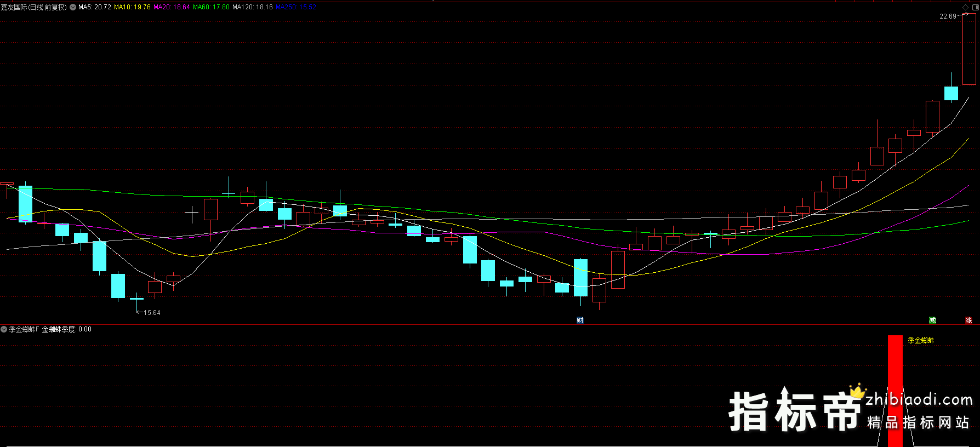Click the 季金蜘蛛F indicator name
The width and height of the screenshot is (980, 447).
(x=24, y=329)
